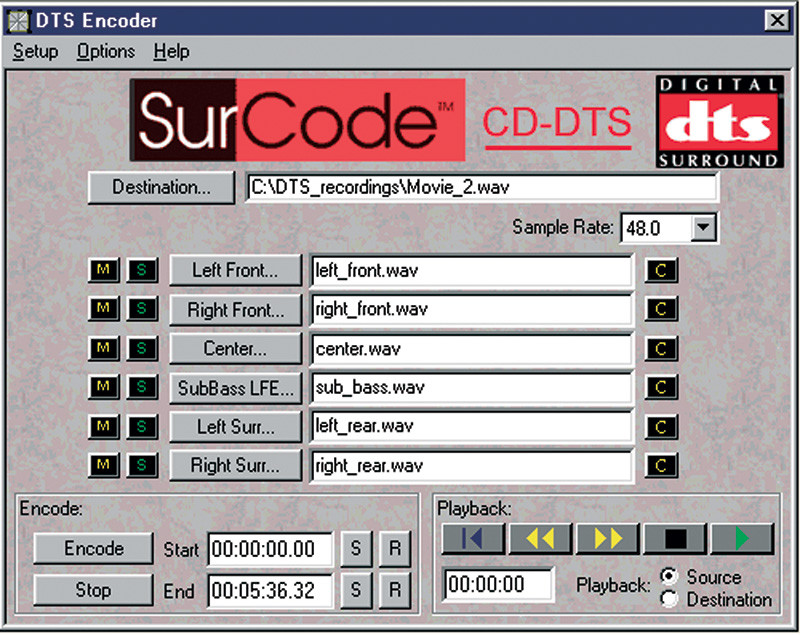Click the left_rear.wav filename field
Viewport: 800px width, 635px height.
click(x=471, y=426)
